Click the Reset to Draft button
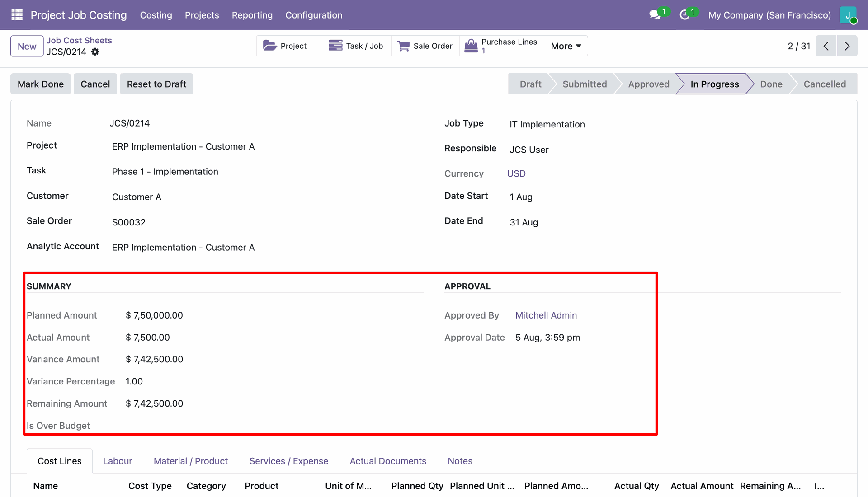Image resolution: width=868 pixels, height=497 pixels. point(156,84)
